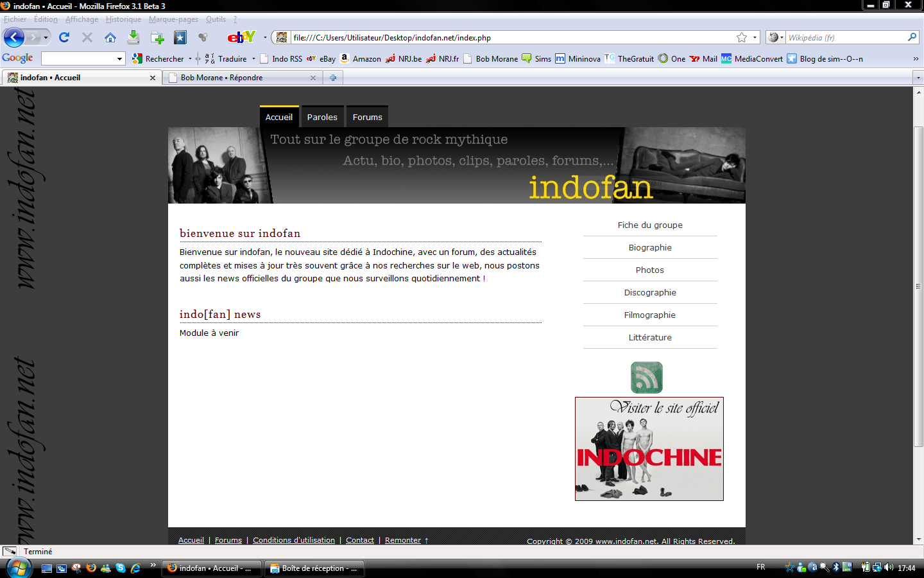Open the Downloads toolbar icon
The height and width of the screenshot is (578, 924).
(133, 37)
